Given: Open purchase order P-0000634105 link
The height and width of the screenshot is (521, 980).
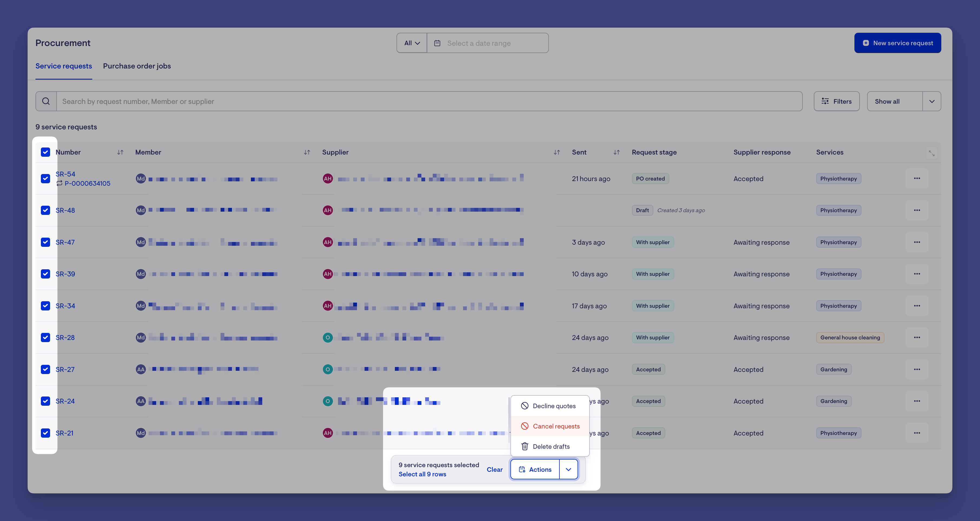Looking at the screenshot, I should coord(87,184).
